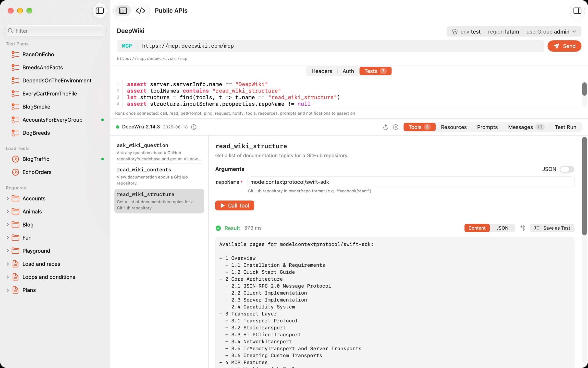The width and height of the screenshot is (588, 368).
Task: Select the read_wiki_contents tool
Action: (x=159, y=176)
